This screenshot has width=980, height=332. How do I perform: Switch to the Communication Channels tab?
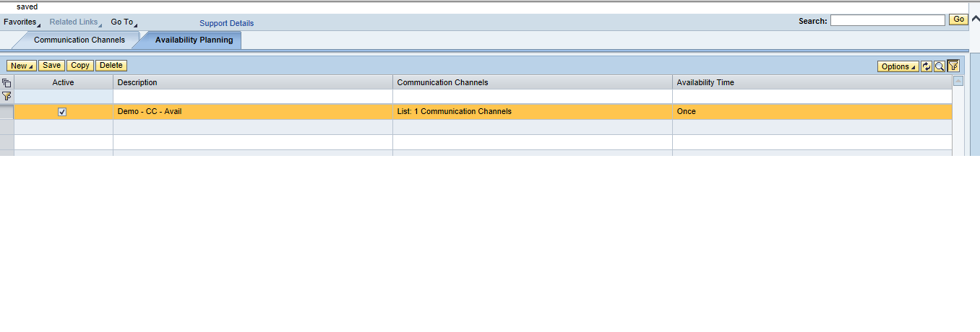(79, 40)
